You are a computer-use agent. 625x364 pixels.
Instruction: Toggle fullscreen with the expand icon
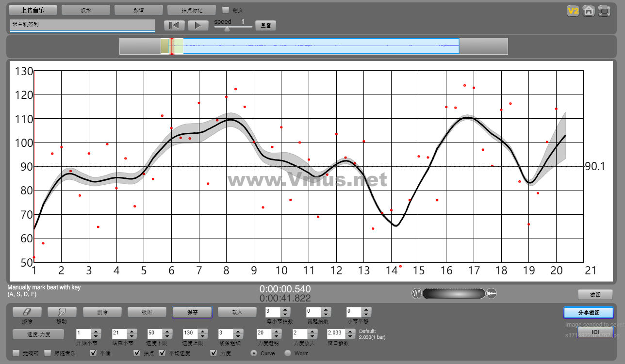pyautogui.click(x=604, y=11)
